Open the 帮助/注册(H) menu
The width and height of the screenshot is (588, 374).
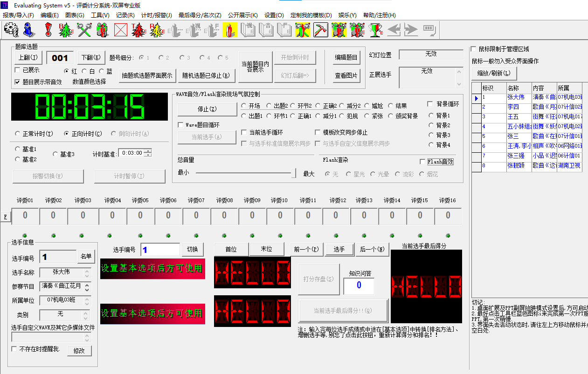click(x=379, y=15)
